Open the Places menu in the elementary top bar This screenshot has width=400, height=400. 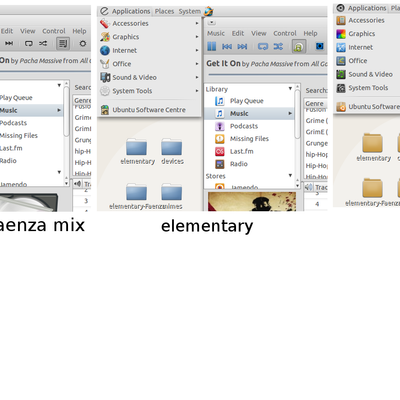tap(164, 11)
